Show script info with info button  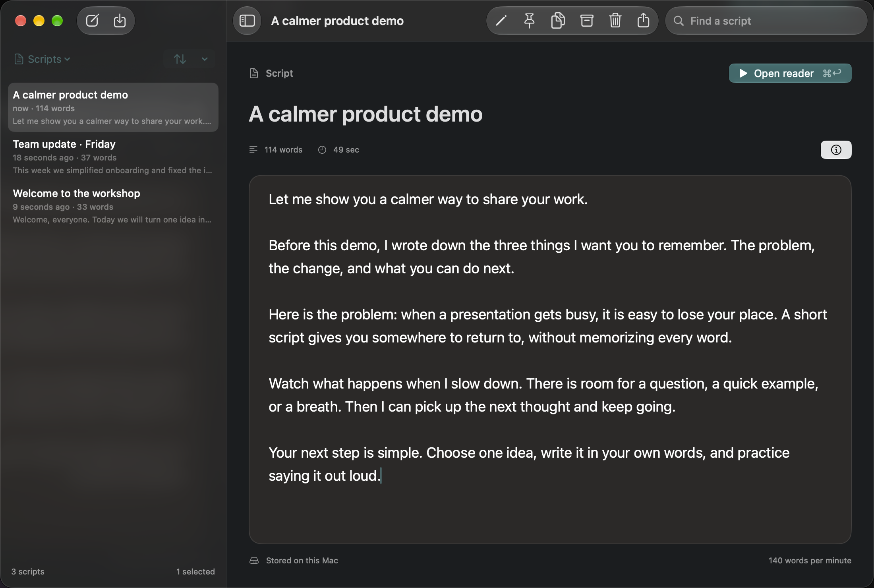click(x=836, y=150)
